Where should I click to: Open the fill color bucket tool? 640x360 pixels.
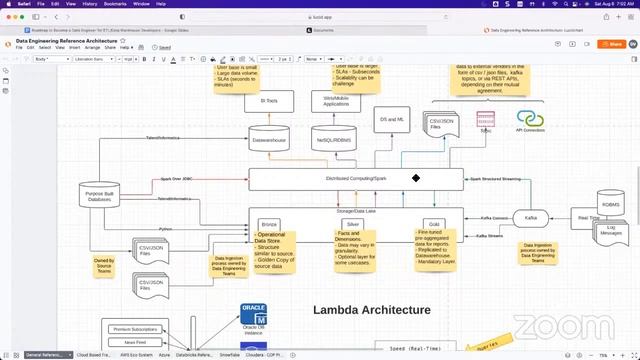click(x=213, y=59)
